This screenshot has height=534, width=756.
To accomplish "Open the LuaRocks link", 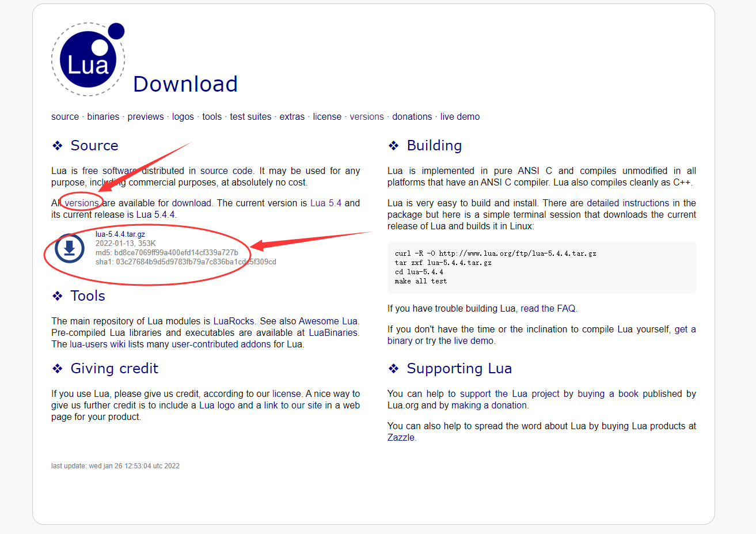I will (234, 321).
